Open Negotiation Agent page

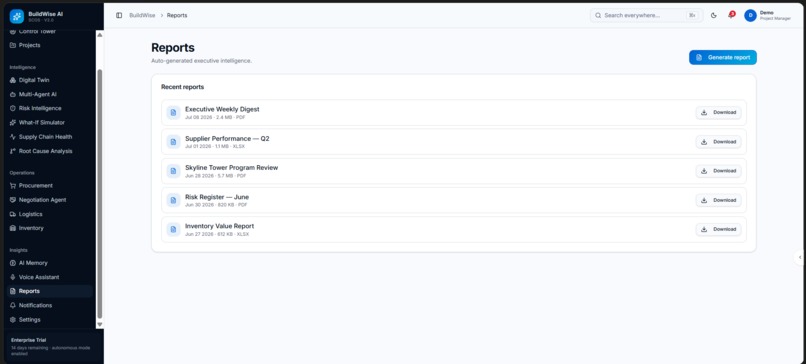click(x=50, y=200)
